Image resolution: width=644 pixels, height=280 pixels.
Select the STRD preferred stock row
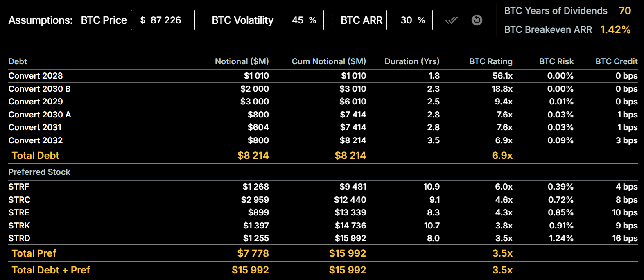coord(19,238)
